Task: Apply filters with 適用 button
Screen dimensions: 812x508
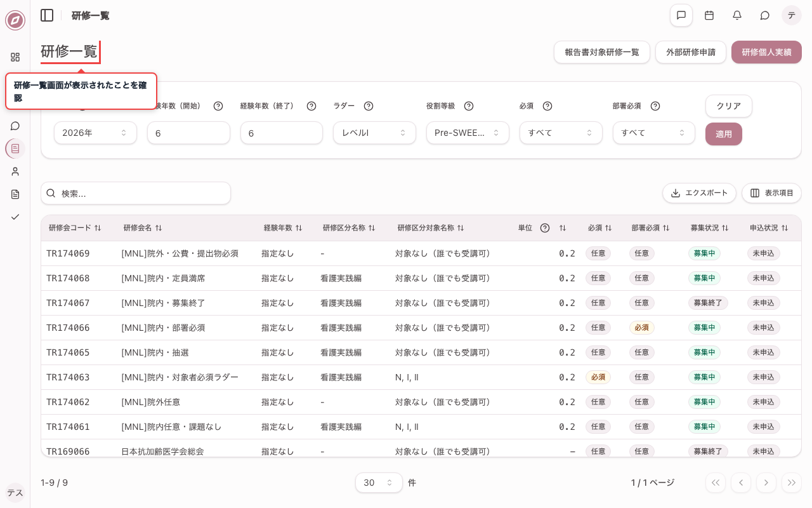Action: 724,134
